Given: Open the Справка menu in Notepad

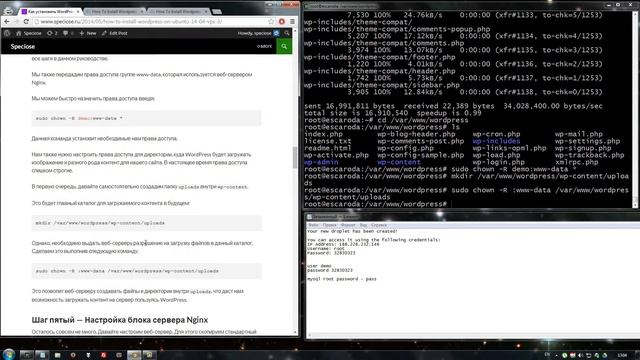Looking at the screenshot, I should [x=378, y=225].
